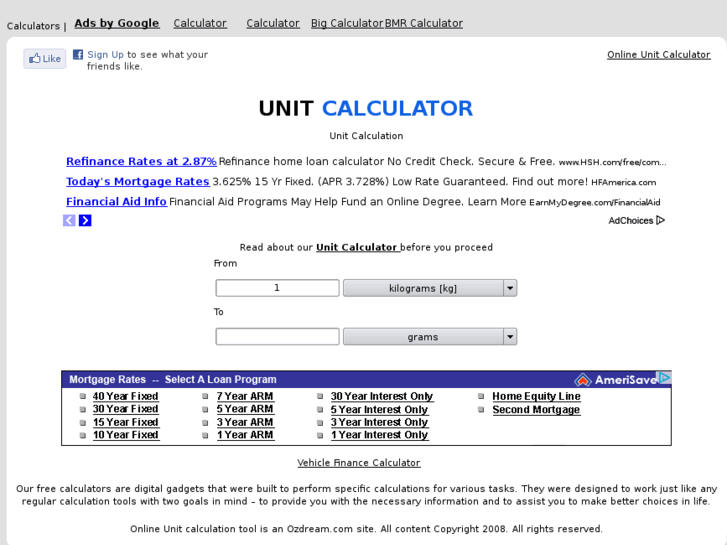Click the bullet beside 40 Year Fixed
The height and width of the screenshot is (545, 727).
pyautogui.click(x=83, y=396)
